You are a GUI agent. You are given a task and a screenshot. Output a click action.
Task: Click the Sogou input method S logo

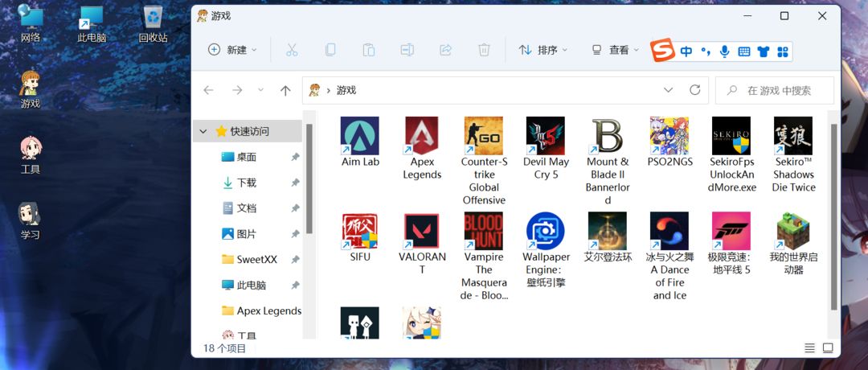click(662, 51)
